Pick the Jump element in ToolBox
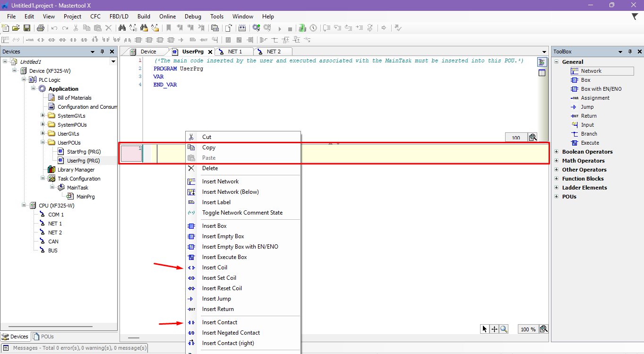The height and width of the screenshot is (354, 644). (587, 107)
